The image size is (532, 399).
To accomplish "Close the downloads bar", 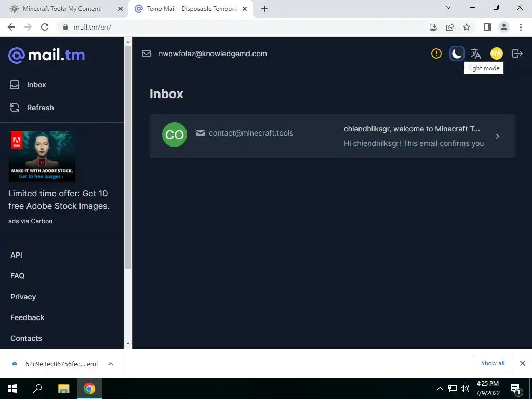I will [523, 363].
